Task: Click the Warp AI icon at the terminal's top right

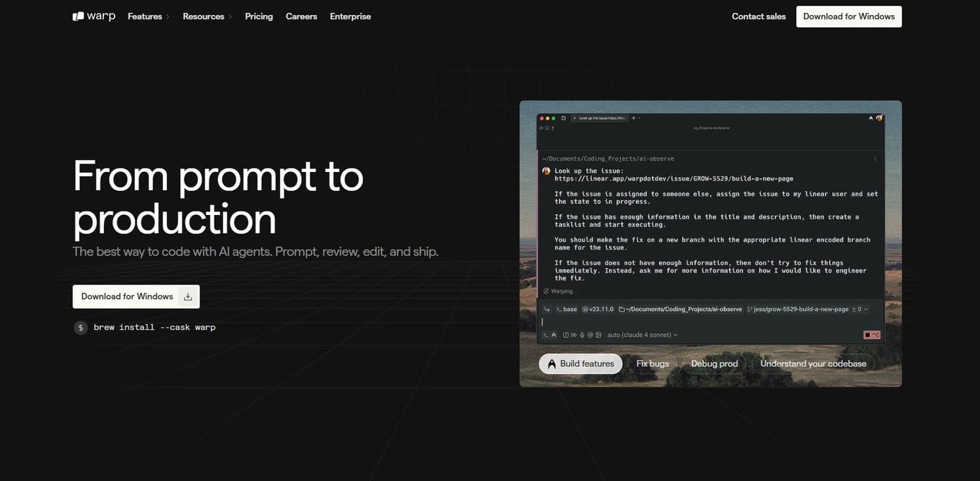Action: 871,118
